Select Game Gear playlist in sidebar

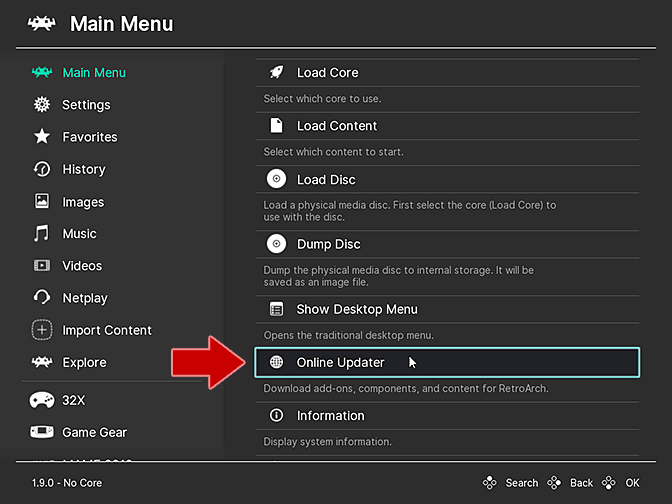[94, 432]
